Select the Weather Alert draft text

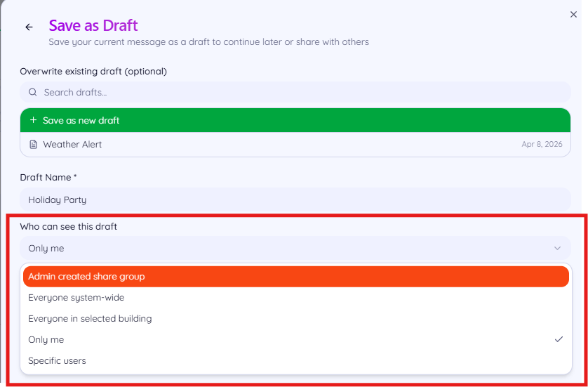72,145
